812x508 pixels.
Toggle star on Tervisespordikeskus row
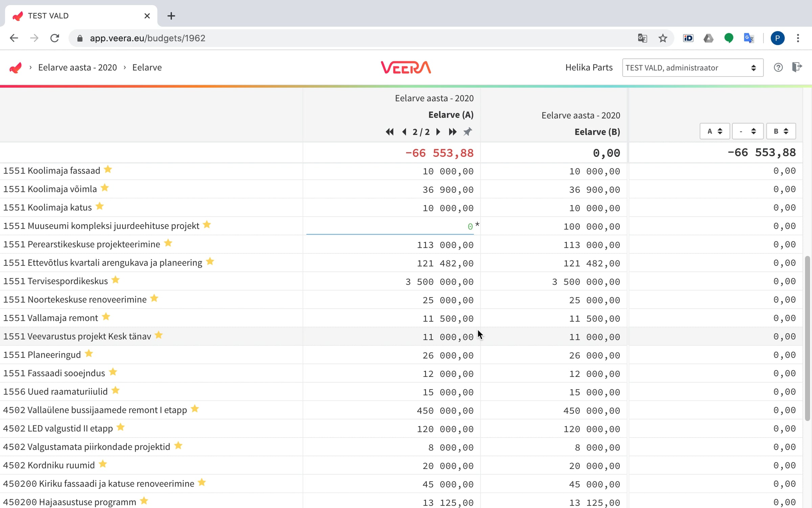(x=115, y=280)
